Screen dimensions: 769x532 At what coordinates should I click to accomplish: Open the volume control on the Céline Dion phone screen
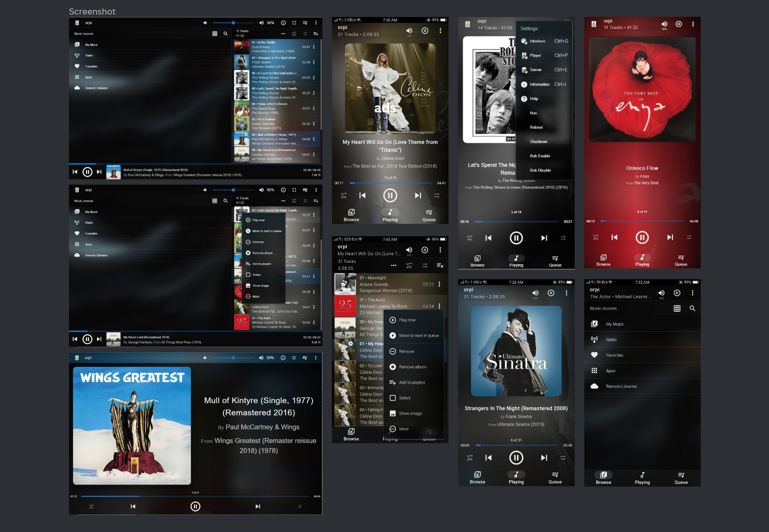tap(409, 31)
